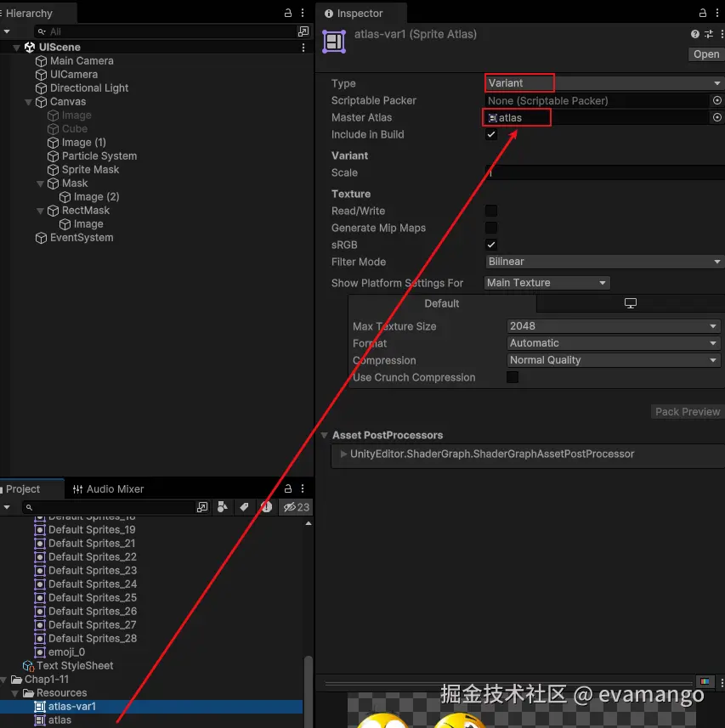Click Project search open-in-window icon
Viewport: 725px width, 728px height.
pyautogui.click(x=202, y=507)
